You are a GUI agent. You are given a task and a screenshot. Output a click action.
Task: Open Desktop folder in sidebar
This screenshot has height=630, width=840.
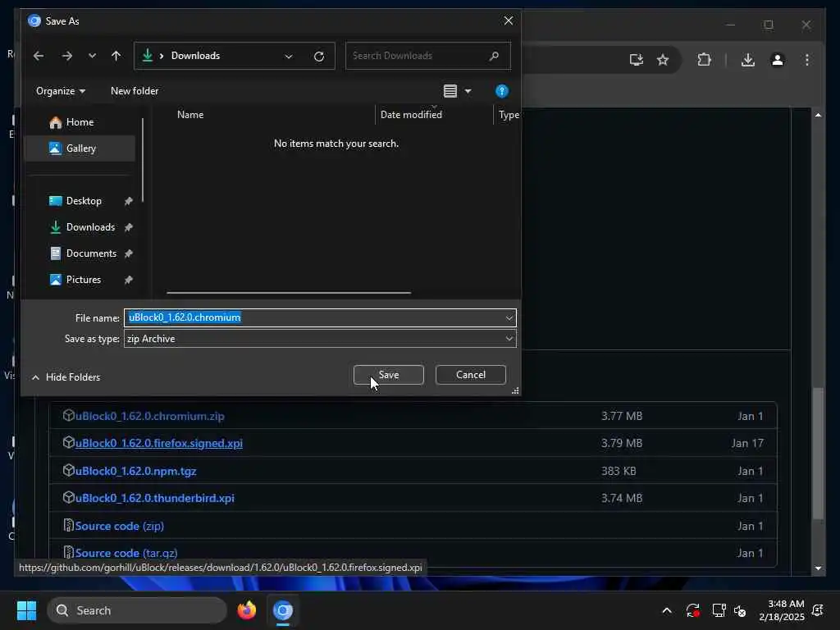(x=83, y=201)
